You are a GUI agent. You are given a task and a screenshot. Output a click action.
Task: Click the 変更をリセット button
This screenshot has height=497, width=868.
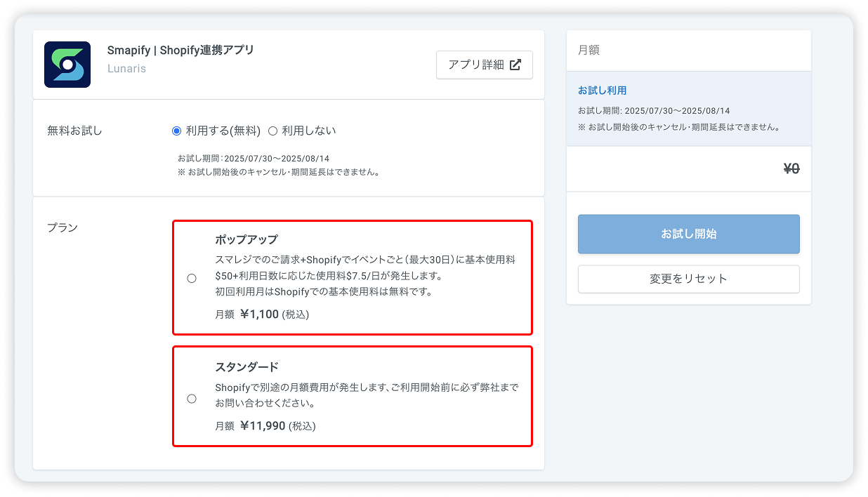(689, 279)
